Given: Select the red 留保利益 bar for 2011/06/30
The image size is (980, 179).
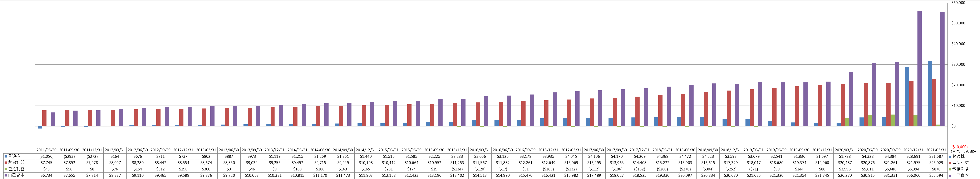Looking at the screenshot, I should coord(45,118).
